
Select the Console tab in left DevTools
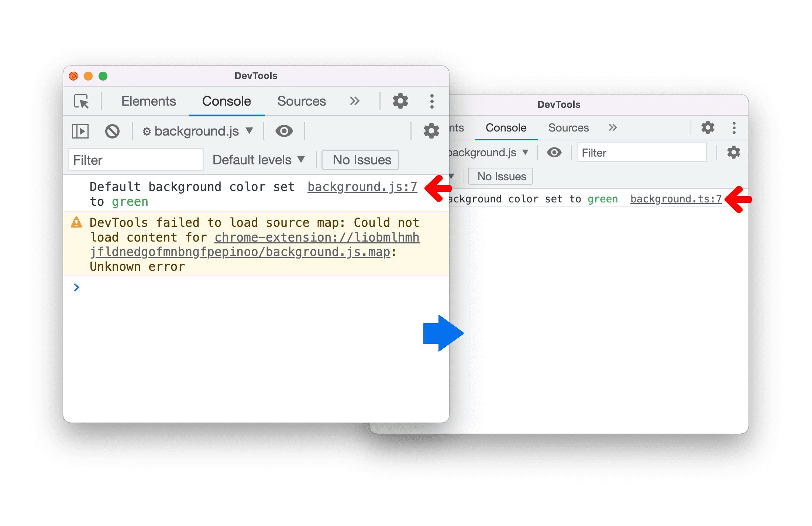point(227,99)
